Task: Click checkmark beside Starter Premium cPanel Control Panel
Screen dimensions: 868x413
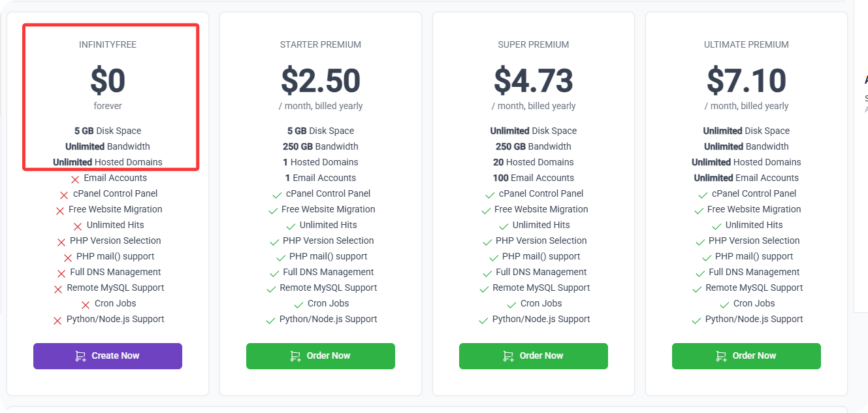Action: coord(277,195)
